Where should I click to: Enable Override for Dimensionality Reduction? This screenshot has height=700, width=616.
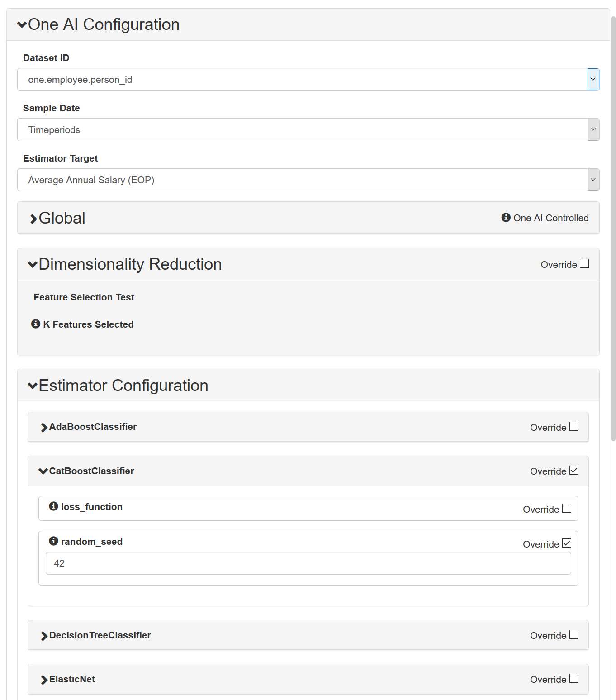(584, 264)
